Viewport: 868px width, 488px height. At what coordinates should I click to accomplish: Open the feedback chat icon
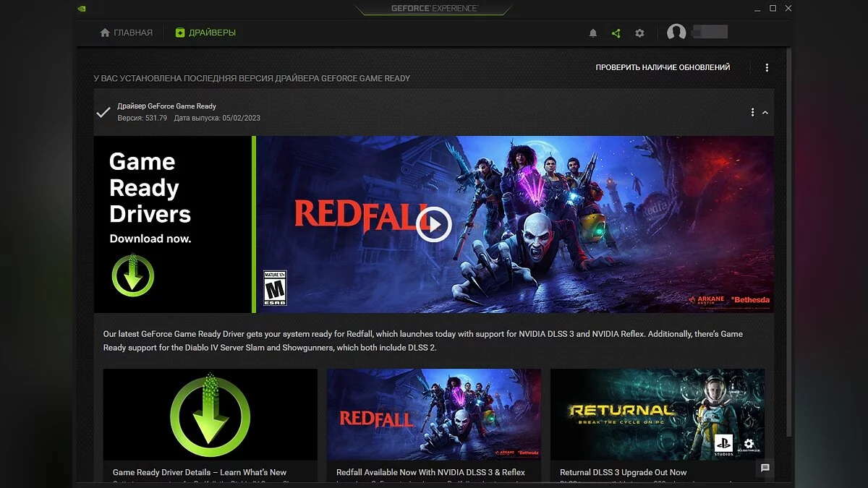(765, 468)
